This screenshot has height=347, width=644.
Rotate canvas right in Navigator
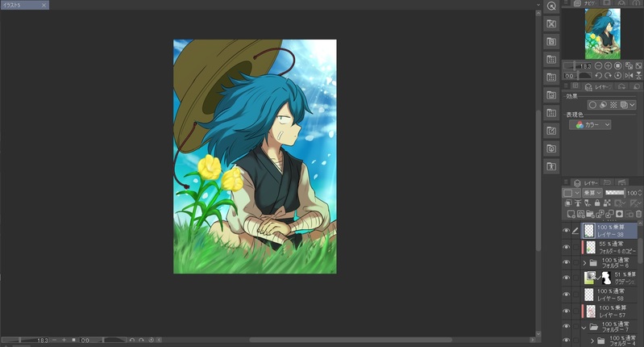(x=608, y=76)
